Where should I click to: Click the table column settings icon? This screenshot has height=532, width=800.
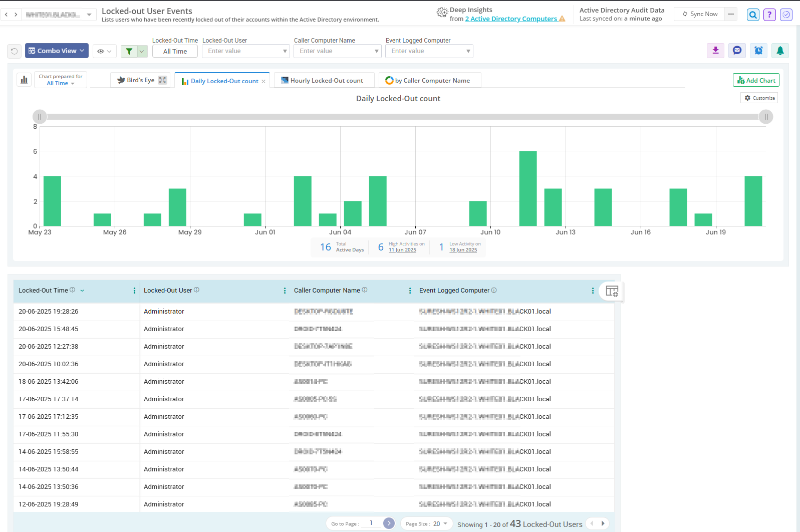pos(612,291)
